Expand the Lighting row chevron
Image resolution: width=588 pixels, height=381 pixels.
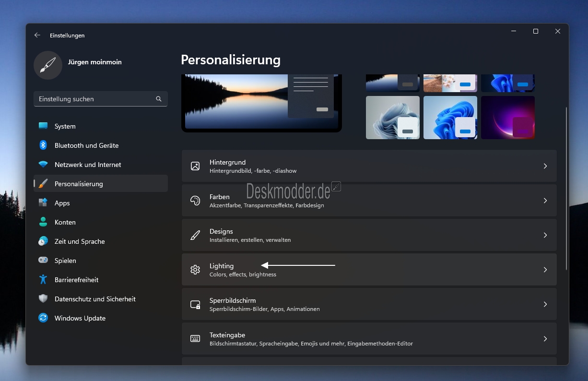coord(545,270)
